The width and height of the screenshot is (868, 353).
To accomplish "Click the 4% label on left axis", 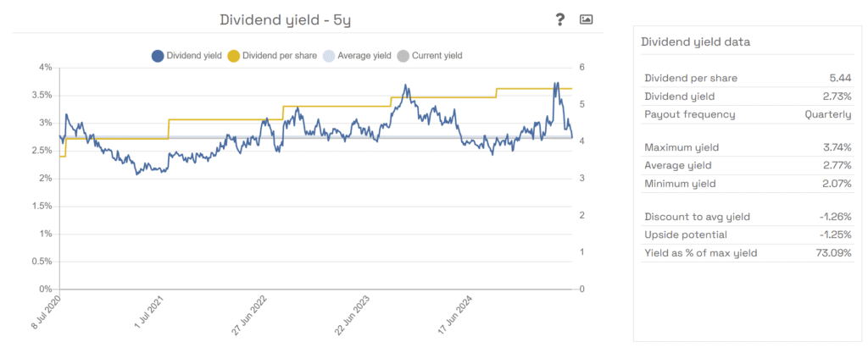I will [46, 67].
